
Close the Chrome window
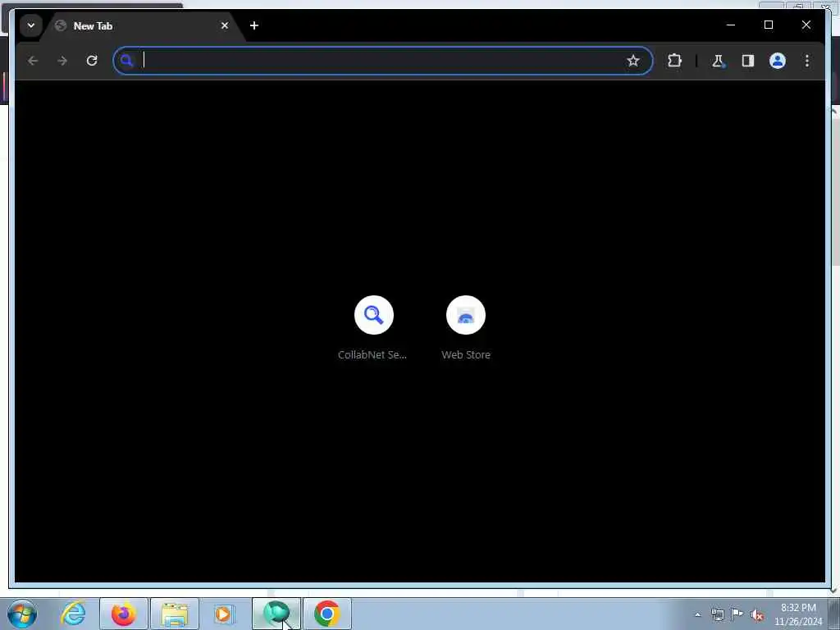tap(806, 25)
